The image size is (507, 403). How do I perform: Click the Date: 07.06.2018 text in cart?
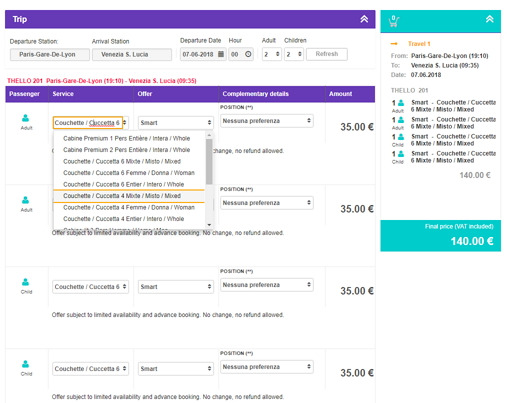point(416,75)
